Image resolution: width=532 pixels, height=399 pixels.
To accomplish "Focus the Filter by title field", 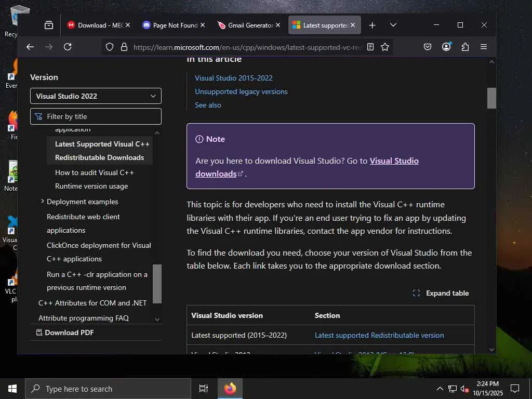I will 96,116.
